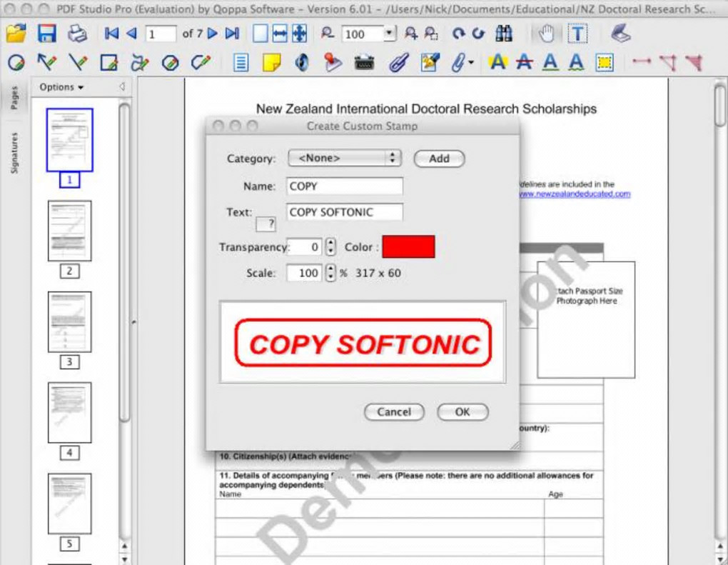Click the Text field containing COPY SOFTONIC
Viewport: 728px width, 565px height.
point(345,212)
